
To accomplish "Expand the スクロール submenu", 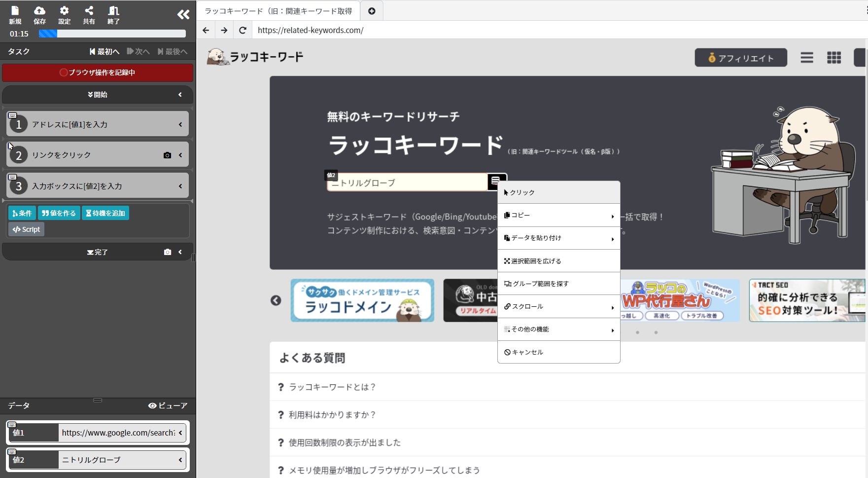I will point(613,306).
